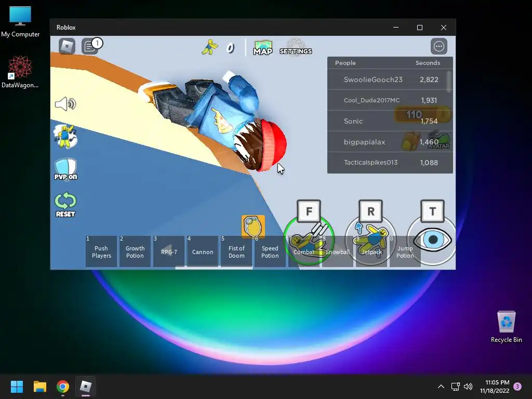Screen dimensions: 532x399
Task: Open the volume tray icon
Action: click(x=468, y=387)
